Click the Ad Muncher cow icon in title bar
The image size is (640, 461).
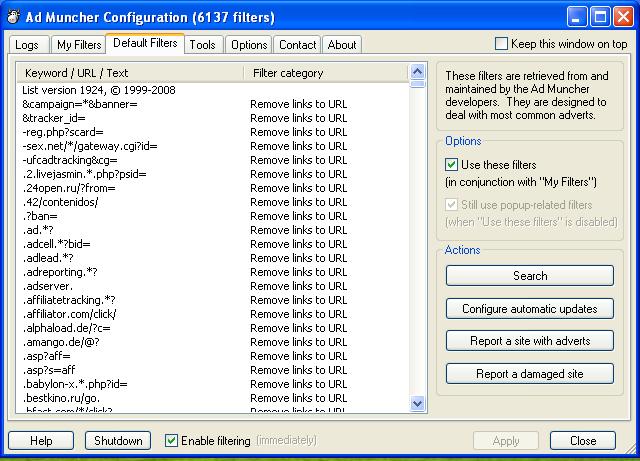click(x=13, y=17)
